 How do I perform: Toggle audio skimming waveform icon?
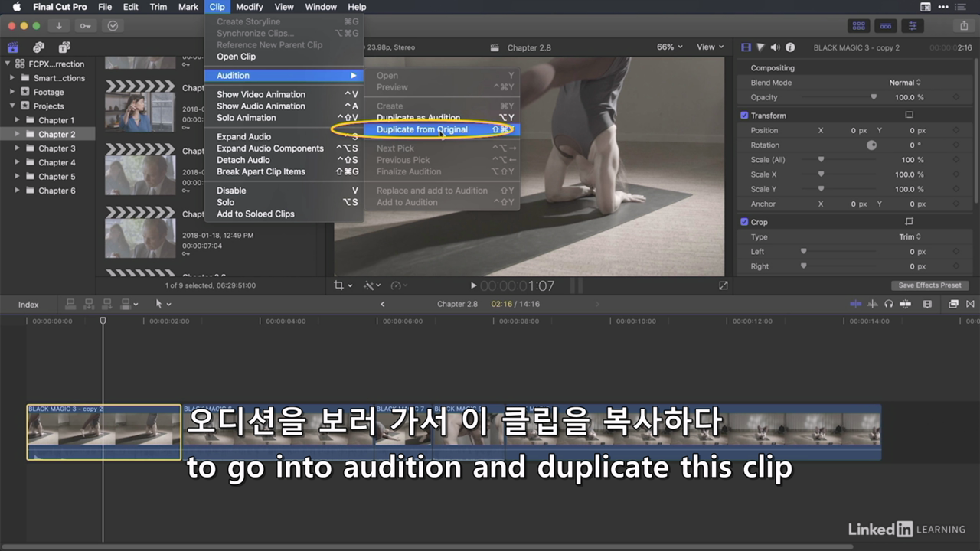[872, 304]
